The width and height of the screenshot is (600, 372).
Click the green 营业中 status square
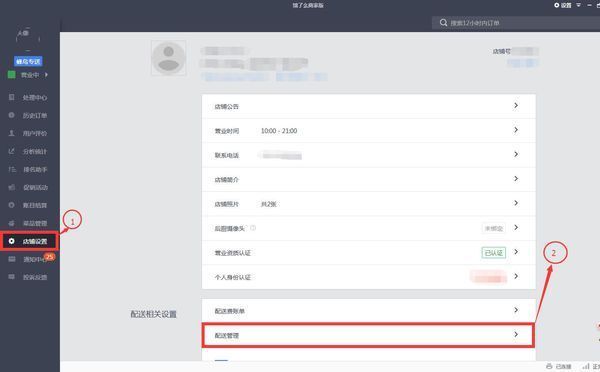pos(11,75)
